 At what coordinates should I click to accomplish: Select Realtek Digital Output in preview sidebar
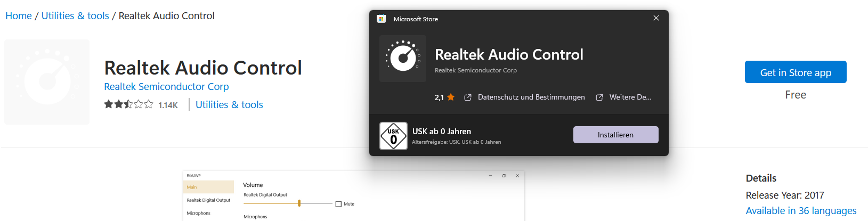208,200
